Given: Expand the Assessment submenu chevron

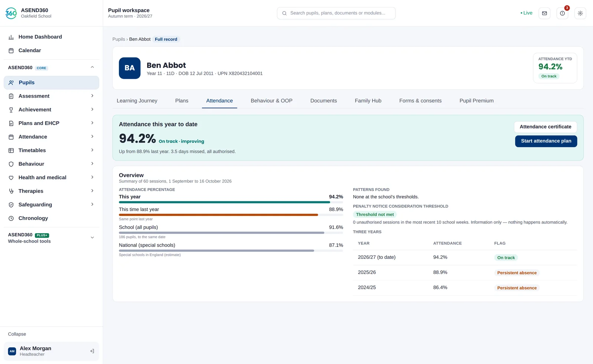Looking at the screenshot, I should [92, 96].
